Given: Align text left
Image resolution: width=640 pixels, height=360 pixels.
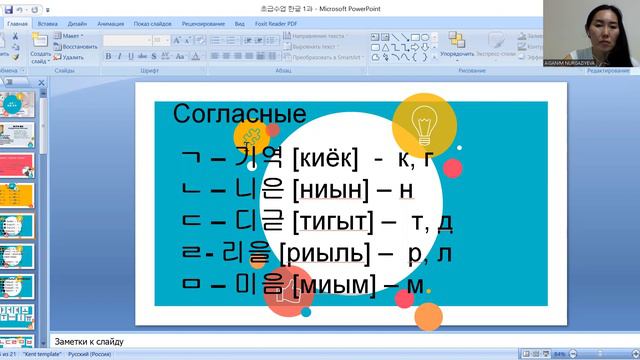Looking at the screenshot, I should tap(215, 56).
